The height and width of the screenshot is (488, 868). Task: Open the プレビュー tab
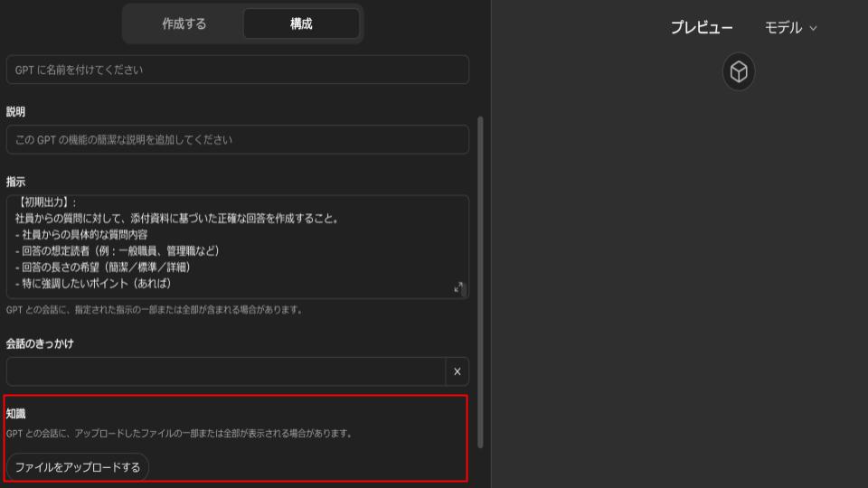pos(702,27)
